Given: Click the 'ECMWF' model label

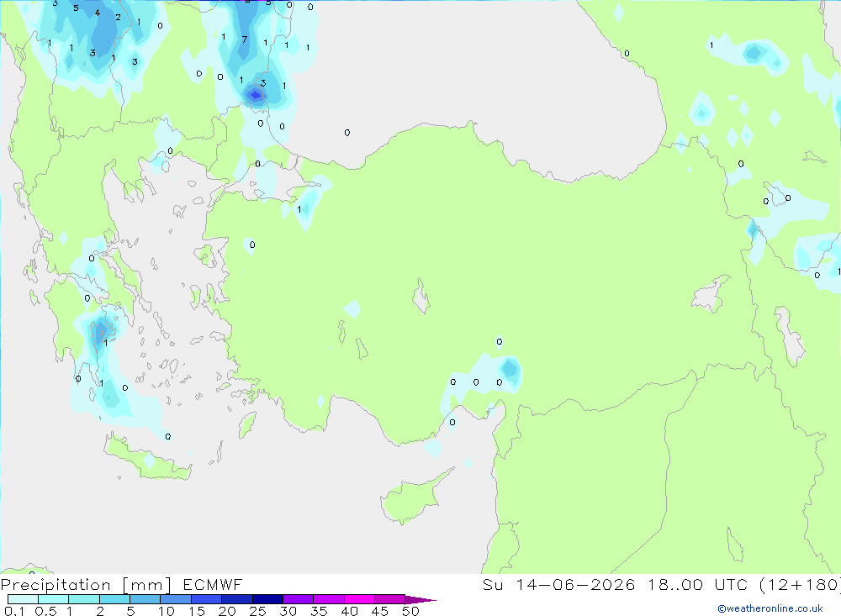Looking at the screenshot, I should [213, 584].
